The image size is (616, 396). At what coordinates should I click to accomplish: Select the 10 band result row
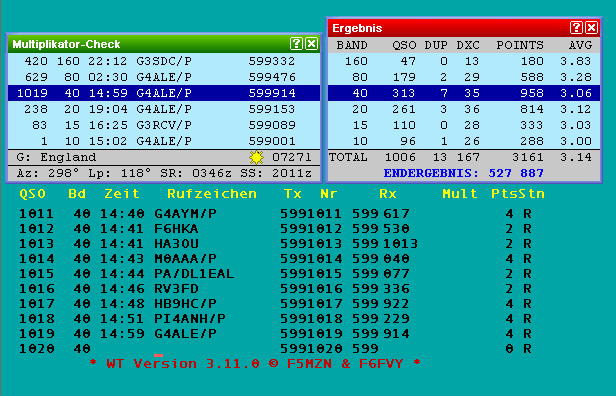click(464, 141)
